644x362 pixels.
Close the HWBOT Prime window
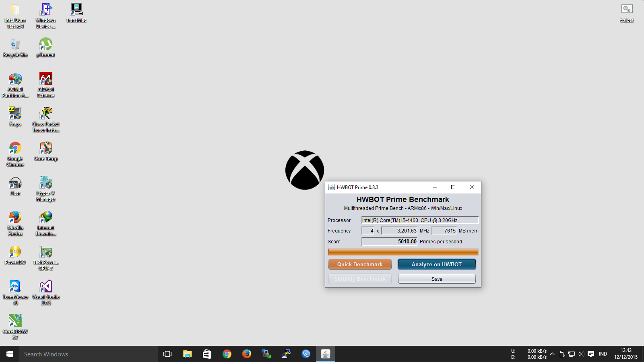[472, 187]
